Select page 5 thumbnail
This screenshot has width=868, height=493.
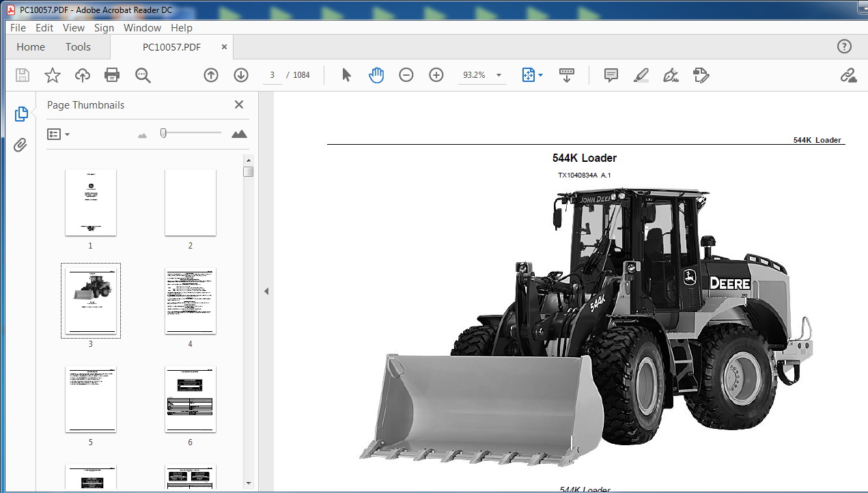pyautogui.click(x=91, y=399)
